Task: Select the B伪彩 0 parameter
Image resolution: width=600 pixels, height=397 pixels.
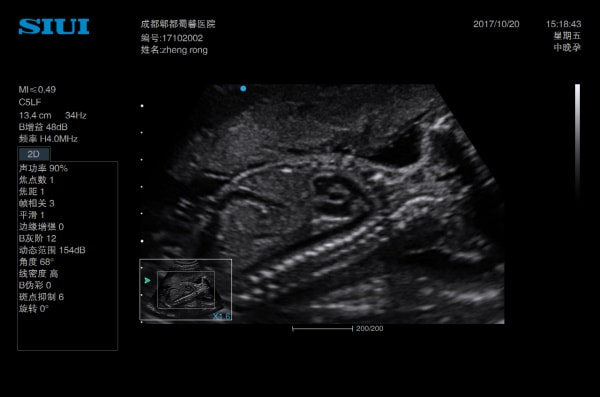Action: 35,285
